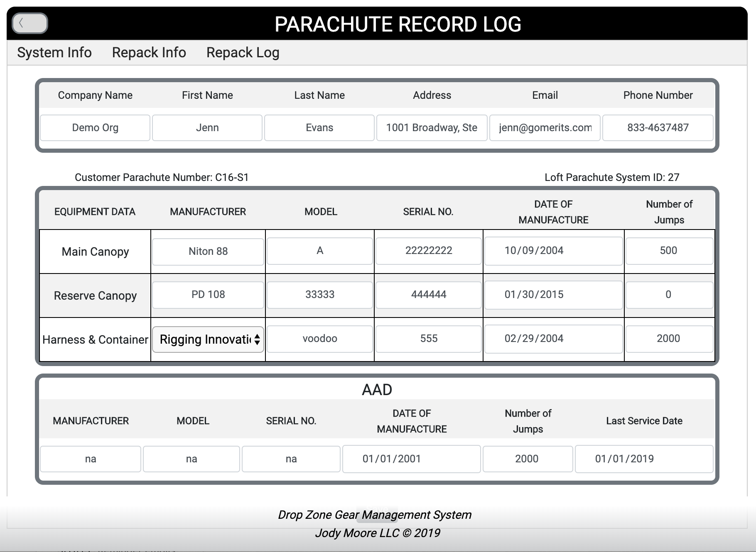This screenshot has width=756, height=552.
Task: Edit Reserve Canopy date of manufacture 01/30/2015
Action: (553, 295)
